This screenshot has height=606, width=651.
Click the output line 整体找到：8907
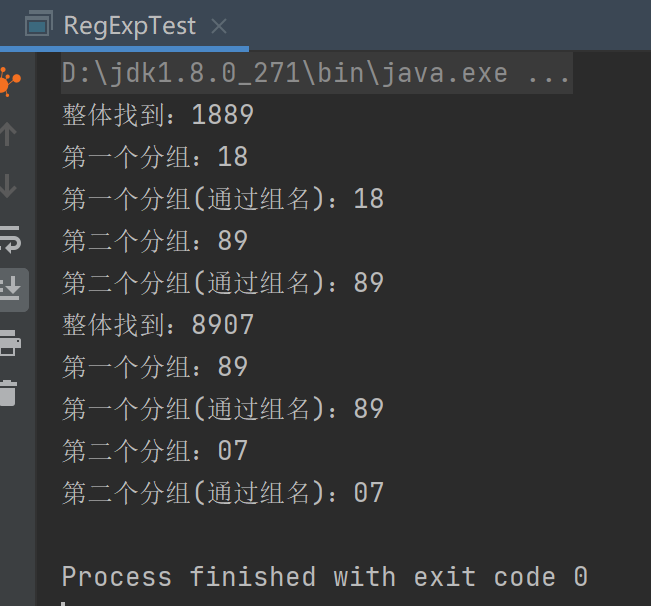[158, 325]
